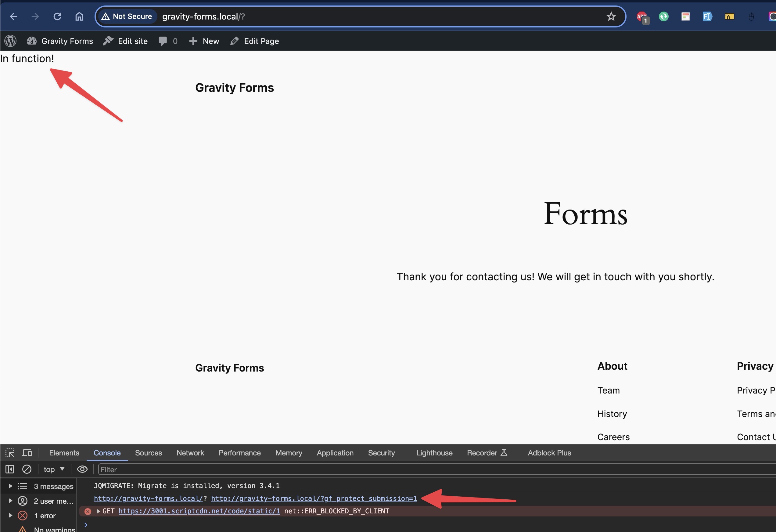This screenshot has width=776, height=532.
Task: Click the Gravity Forms site title in header
Action: (234, 88)
